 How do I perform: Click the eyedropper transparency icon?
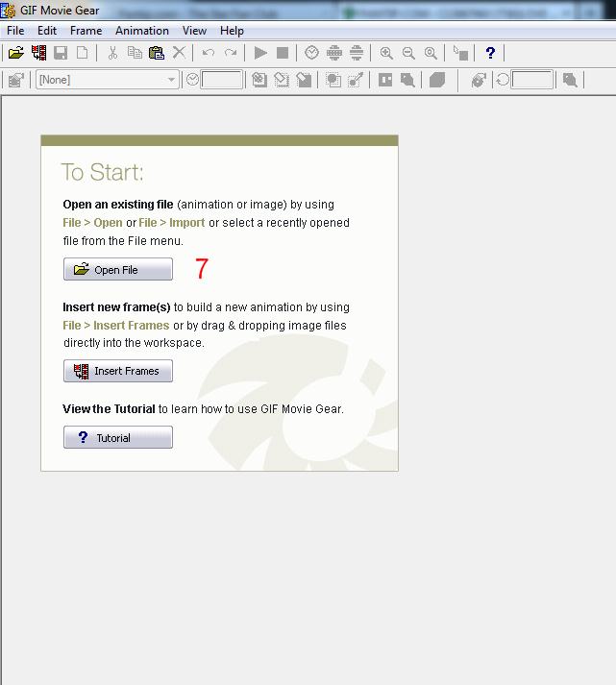click(356, 80)
